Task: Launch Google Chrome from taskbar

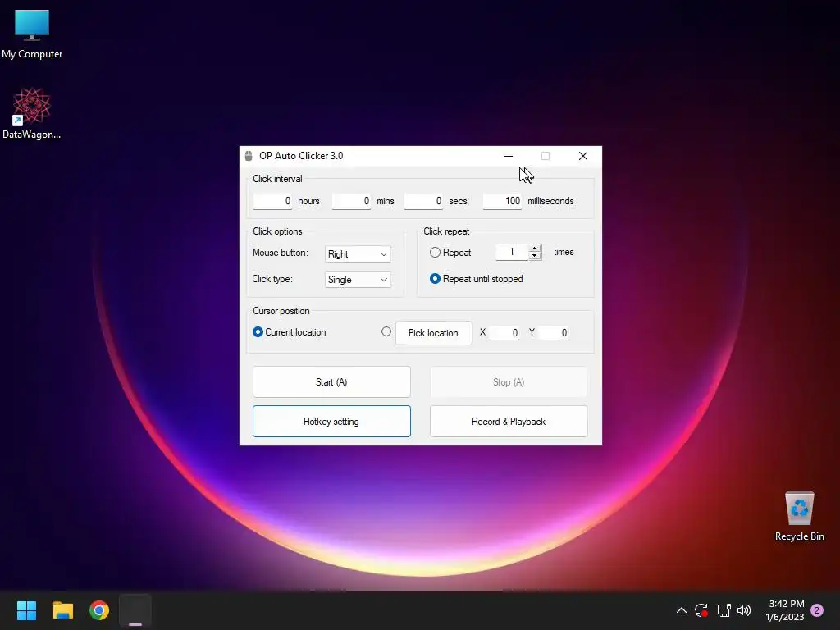Action: 99,610
